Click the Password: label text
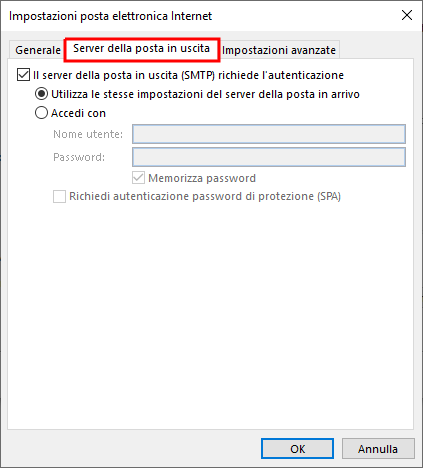Image resolution: width=423 pixels, height=468 pixels. point(79,157)
